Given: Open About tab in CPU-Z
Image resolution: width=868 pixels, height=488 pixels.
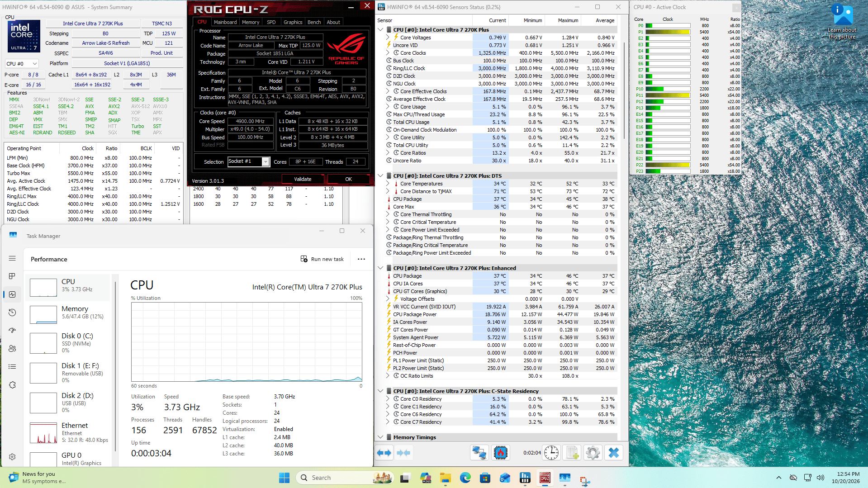Looking at the screenshot, I should (333, 22).
